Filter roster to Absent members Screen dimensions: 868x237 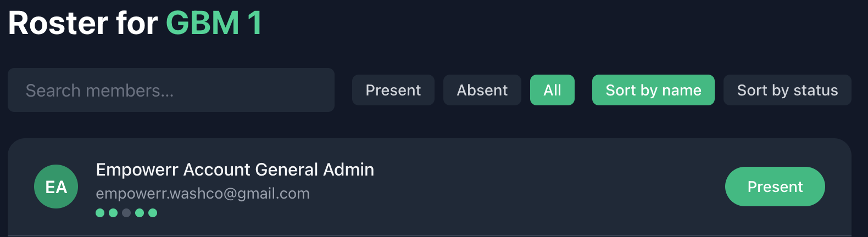[482, 90]
